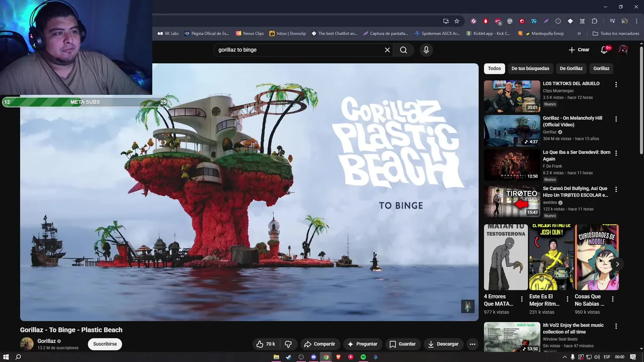The image size is (644, 362).
Task: Open the Curiosidades de Noodle short thumbnail
Action: [597, 257]
